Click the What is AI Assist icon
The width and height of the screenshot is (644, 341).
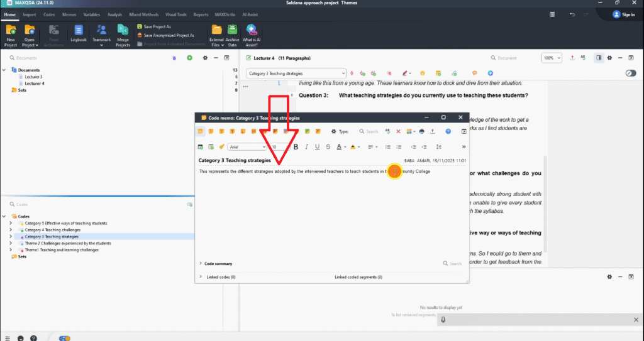(x=252, y=33)
